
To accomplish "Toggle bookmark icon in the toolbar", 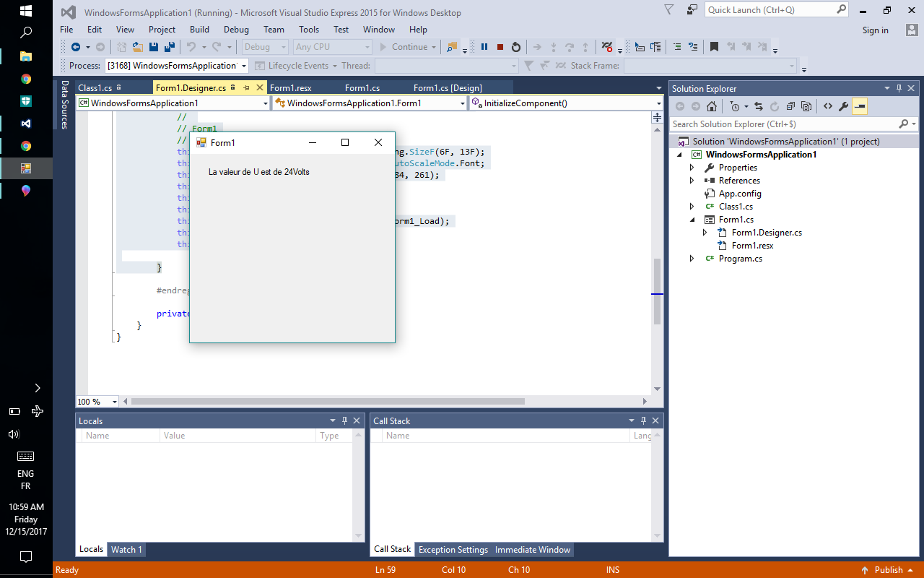I will 714,47.
